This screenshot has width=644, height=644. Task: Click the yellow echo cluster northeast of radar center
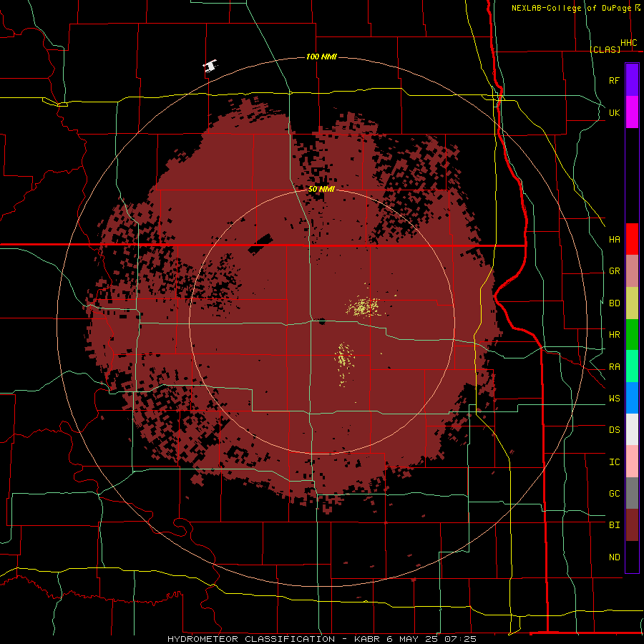[364, 306]
